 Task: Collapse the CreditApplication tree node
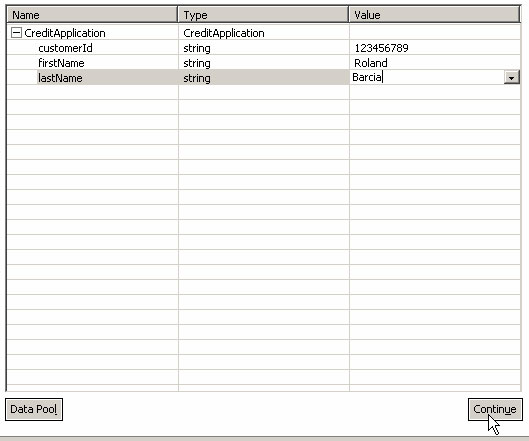[x=16, y=33]
